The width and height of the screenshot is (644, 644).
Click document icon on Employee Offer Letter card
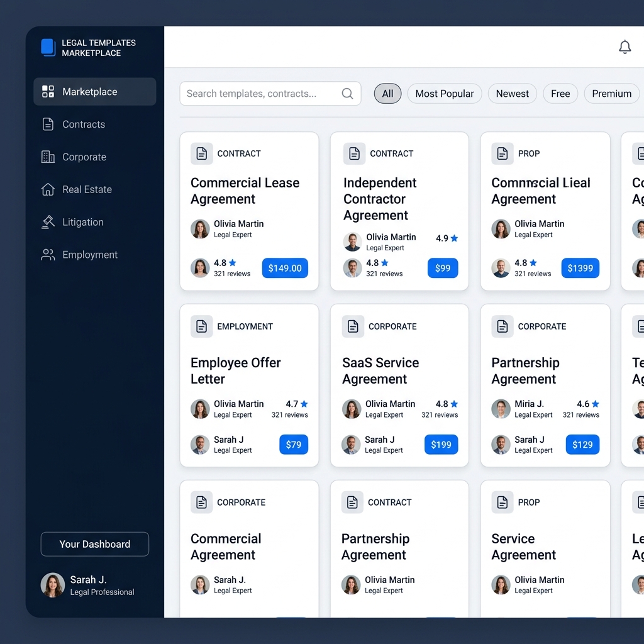(202, 326)
